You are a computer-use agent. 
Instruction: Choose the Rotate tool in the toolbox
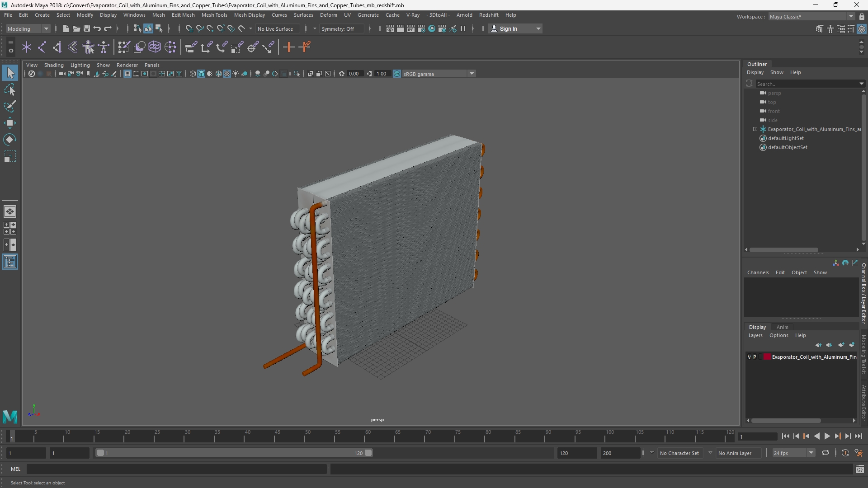[10, 140]
